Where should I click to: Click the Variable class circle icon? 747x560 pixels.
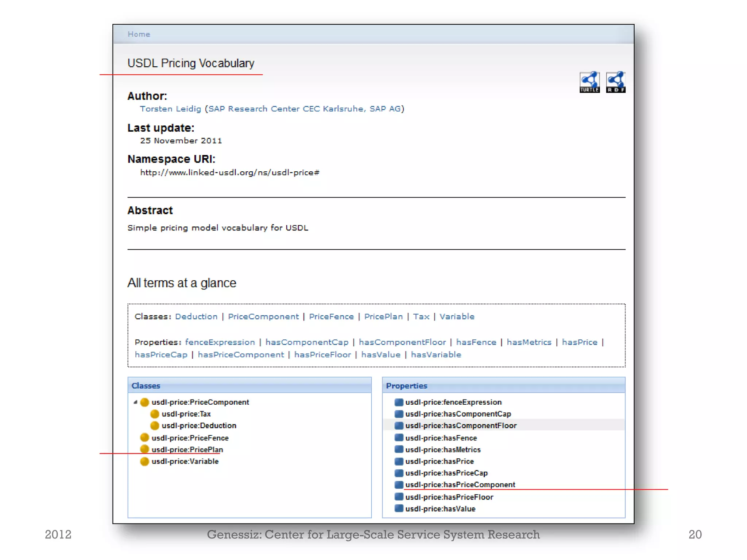click(145, 461)
